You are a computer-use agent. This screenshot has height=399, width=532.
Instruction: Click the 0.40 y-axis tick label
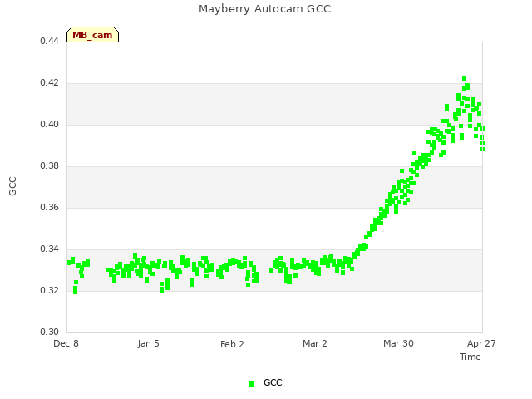point(49,124)
